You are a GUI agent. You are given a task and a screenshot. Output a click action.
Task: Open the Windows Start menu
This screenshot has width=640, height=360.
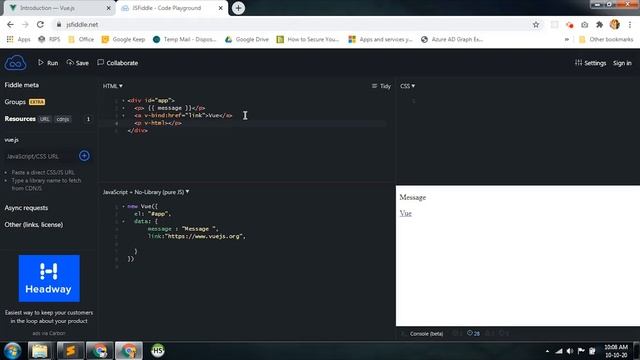coord(12,351)
